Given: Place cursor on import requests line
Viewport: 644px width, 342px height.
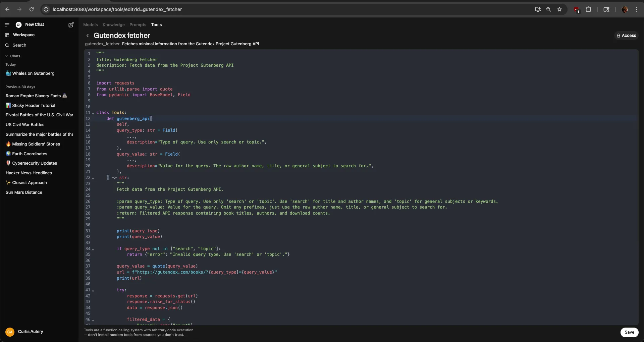Looking at the screenshot, I should pyautogui.click(x=115, y=83).
